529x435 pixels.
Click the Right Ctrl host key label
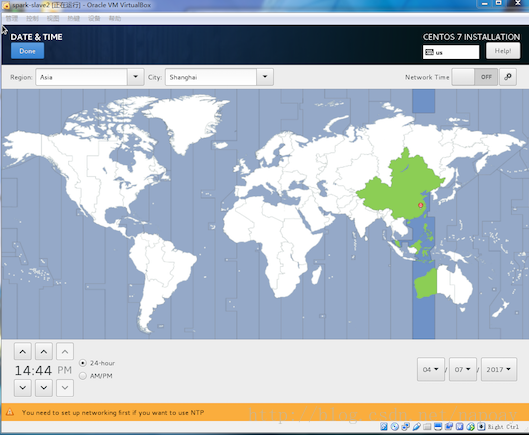click(x=503, y=427)
